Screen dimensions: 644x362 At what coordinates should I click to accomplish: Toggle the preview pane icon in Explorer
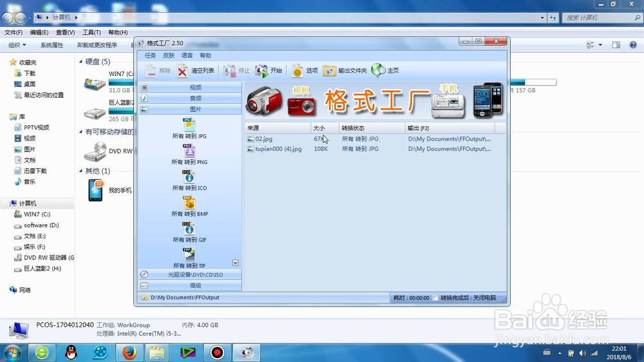(616, 45)
